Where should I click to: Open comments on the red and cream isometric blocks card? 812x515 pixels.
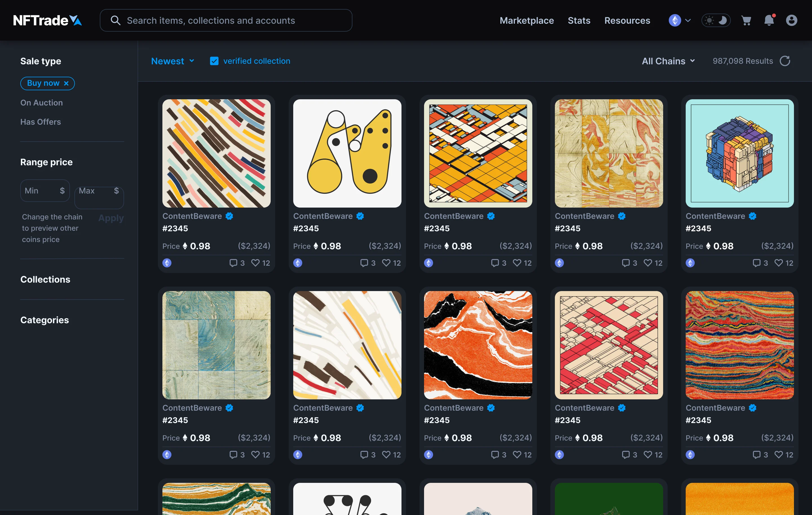click(x=626, y=455)
